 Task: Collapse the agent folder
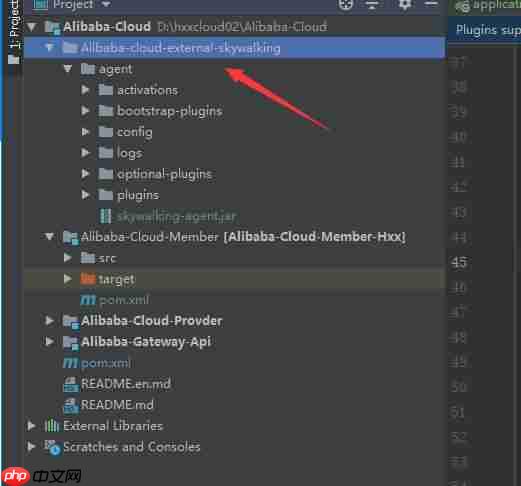pyautogui.click(x=68, y=69)
